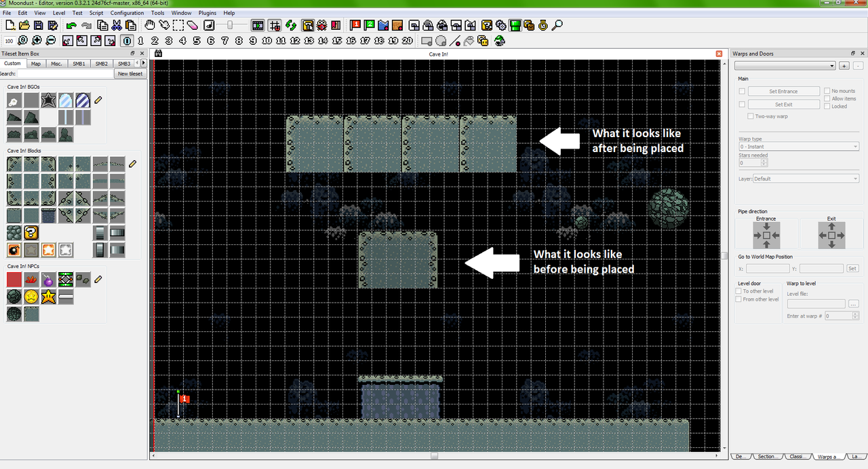Tick the checkbox beside Set Exit
This screenshot has height=469, width=868.
coord(742,105)
